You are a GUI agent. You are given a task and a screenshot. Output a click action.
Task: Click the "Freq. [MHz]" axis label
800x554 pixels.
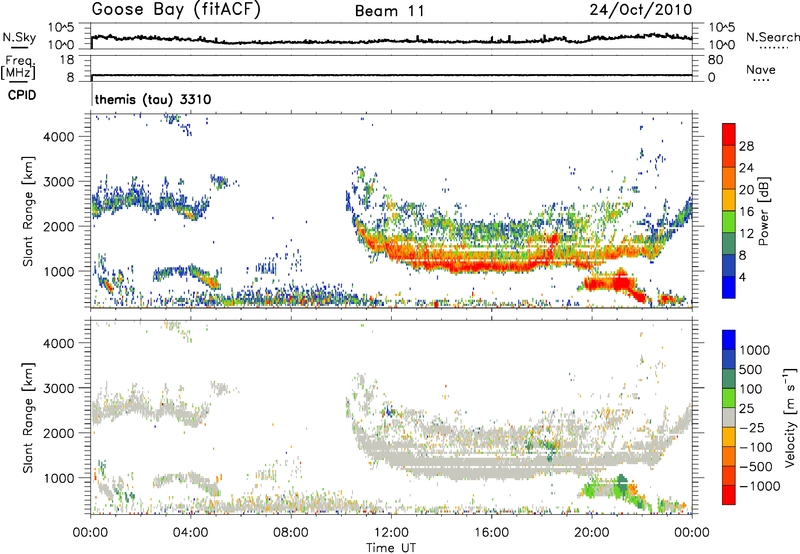click(x=19, y=67)
